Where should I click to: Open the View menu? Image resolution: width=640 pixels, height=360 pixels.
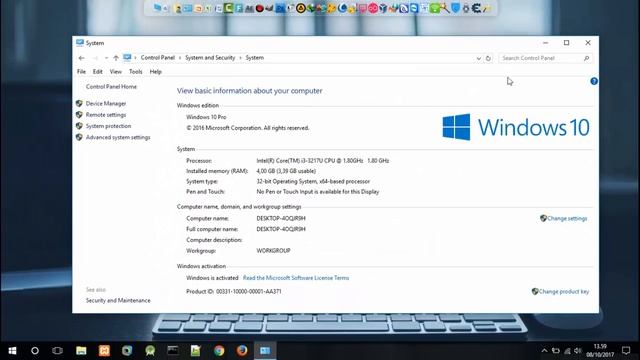pyautogui.click(x=116, y=71)
